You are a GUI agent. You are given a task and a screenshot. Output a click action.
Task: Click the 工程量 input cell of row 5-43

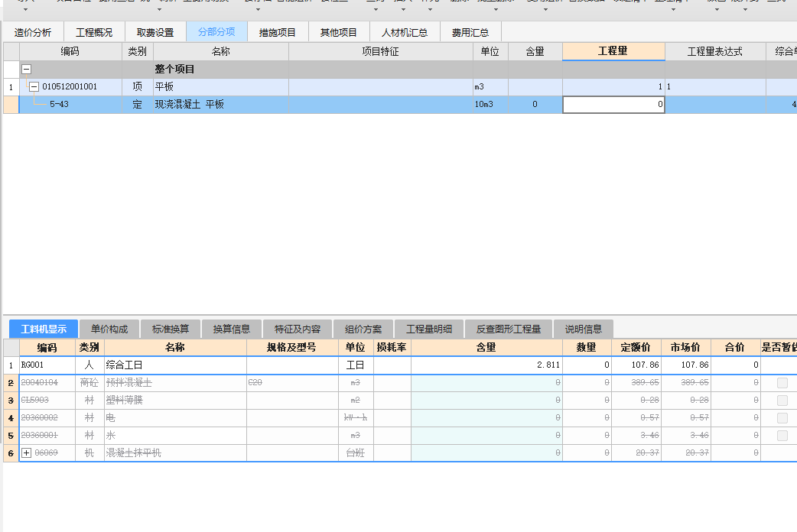(x=613, y=104)
